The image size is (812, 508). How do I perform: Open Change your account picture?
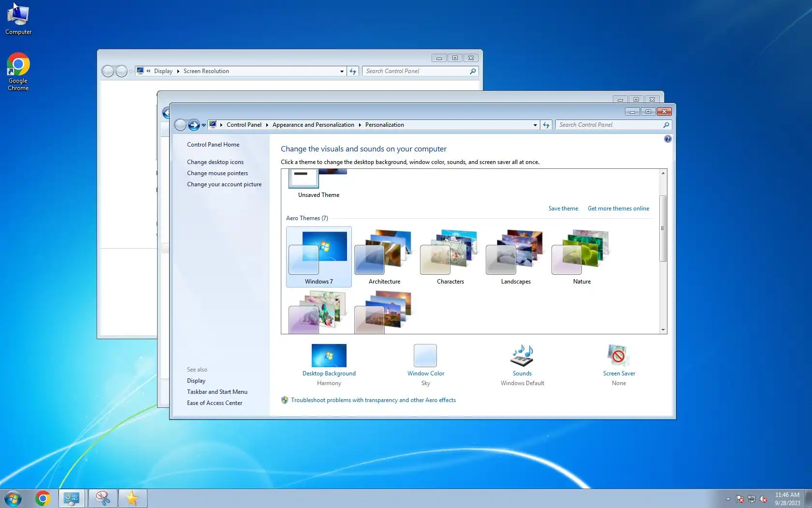click(x=224, y=184)
